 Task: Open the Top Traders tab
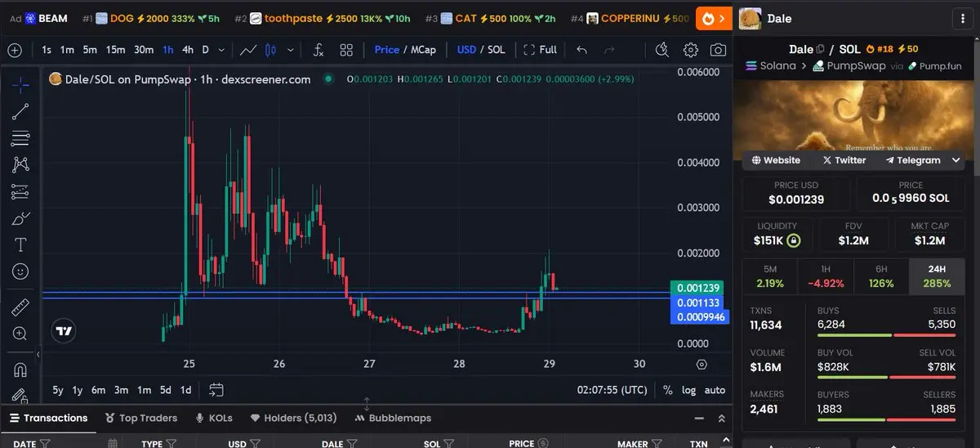[x=141, y=418]
